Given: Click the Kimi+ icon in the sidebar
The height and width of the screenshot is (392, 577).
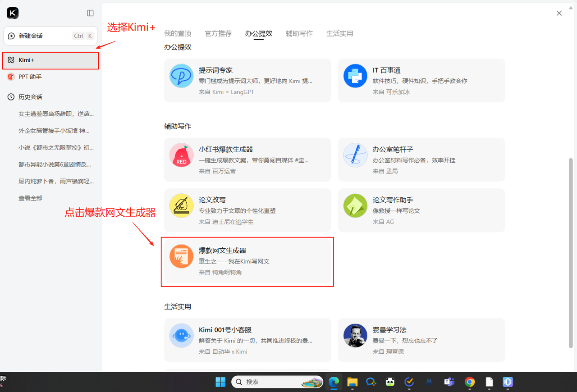Looking at the screenshot, I should tap(11, 60).
